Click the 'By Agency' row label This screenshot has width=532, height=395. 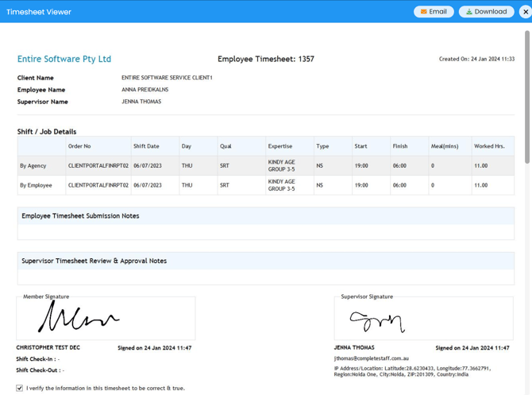33,166
